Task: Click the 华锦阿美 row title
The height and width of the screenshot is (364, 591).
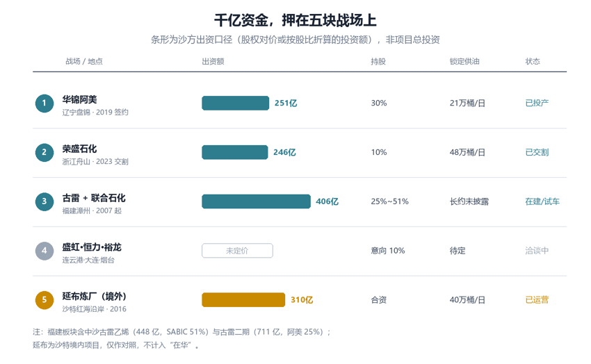Action: [79, 100]
